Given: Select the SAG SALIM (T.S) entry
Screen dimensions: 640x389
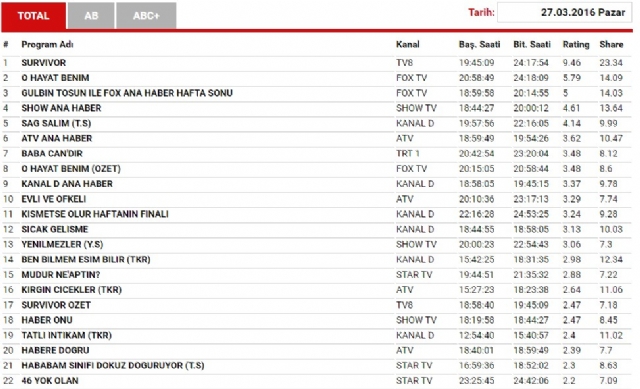Looking at the screenshot, I should [x=56, y=123].
